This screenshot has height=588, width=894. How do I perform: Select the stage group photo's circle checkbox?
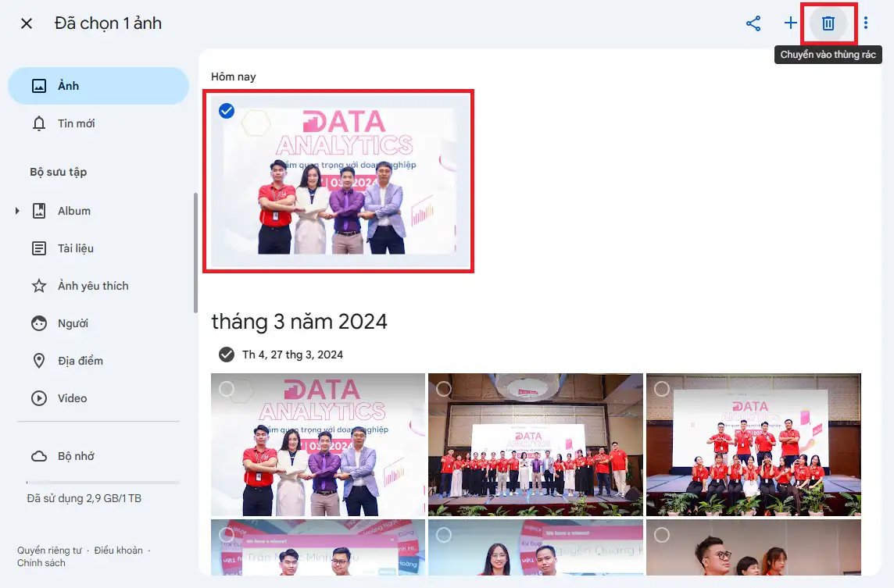point(444,389)
